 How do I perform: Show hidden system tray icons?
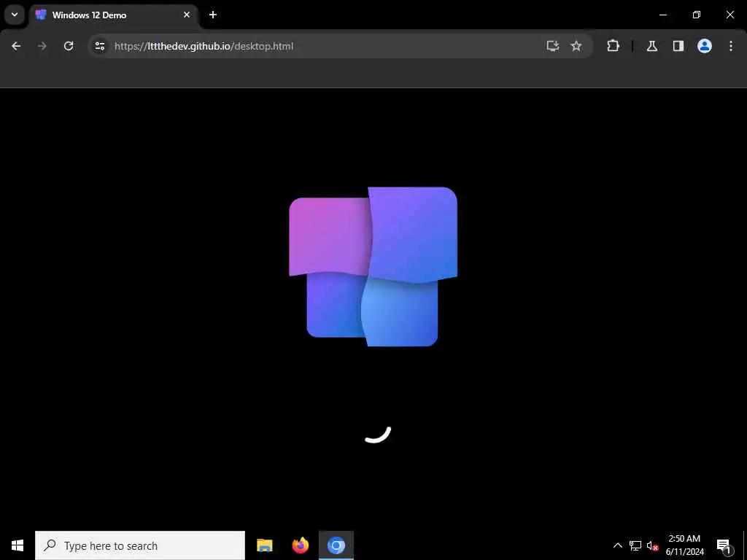pyautogui.click(x=617, y=545)
